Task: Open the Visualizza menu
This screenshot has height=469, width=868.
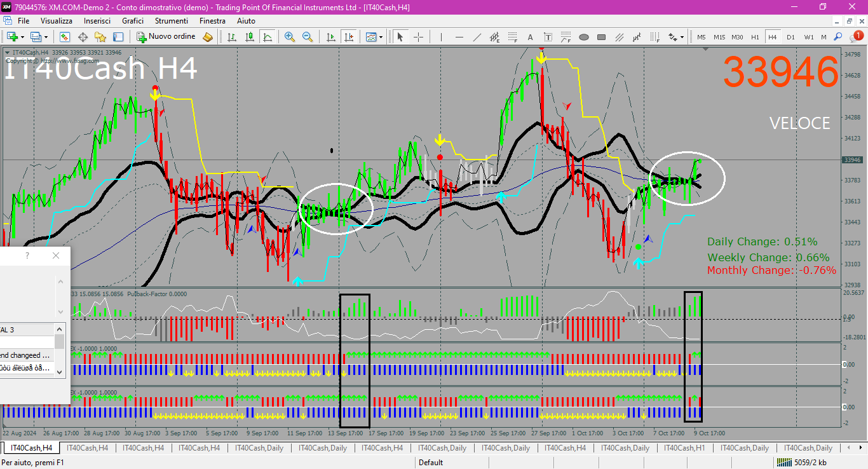Action: (x=57, y=21)
